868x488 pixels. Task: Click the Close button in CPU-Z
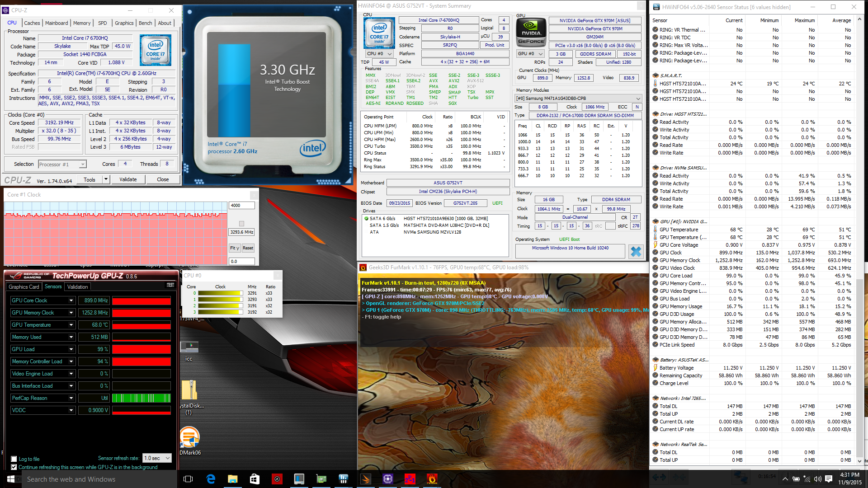click(163, 179)
